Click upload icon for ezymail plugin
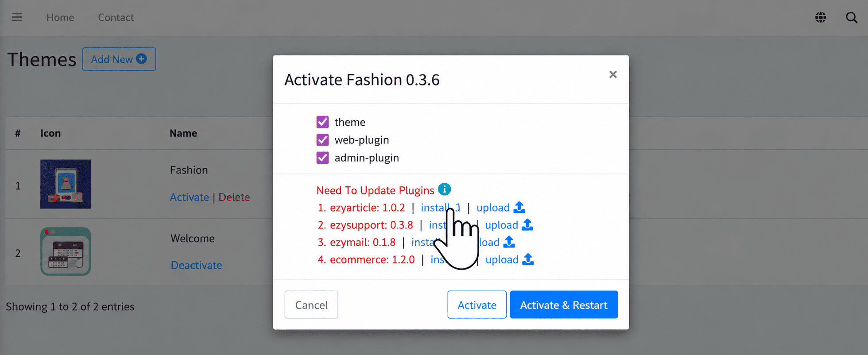The image size is (868, 355). click(x=509, y=242)
